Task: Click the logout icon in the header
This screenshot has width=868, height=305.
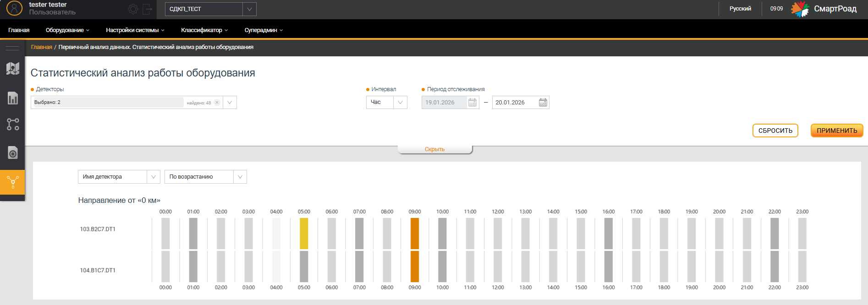Action: click(x=148, y=9)
